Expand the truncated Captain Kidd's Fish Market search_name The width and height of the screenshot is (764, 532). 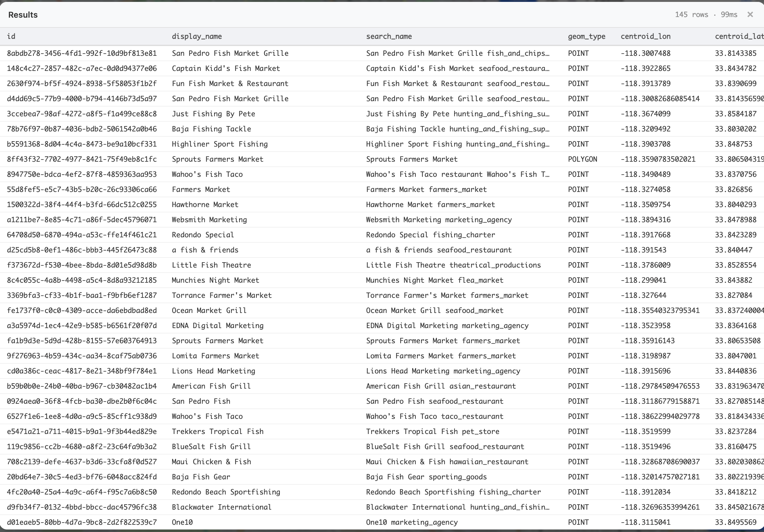[x=457, y=68]
